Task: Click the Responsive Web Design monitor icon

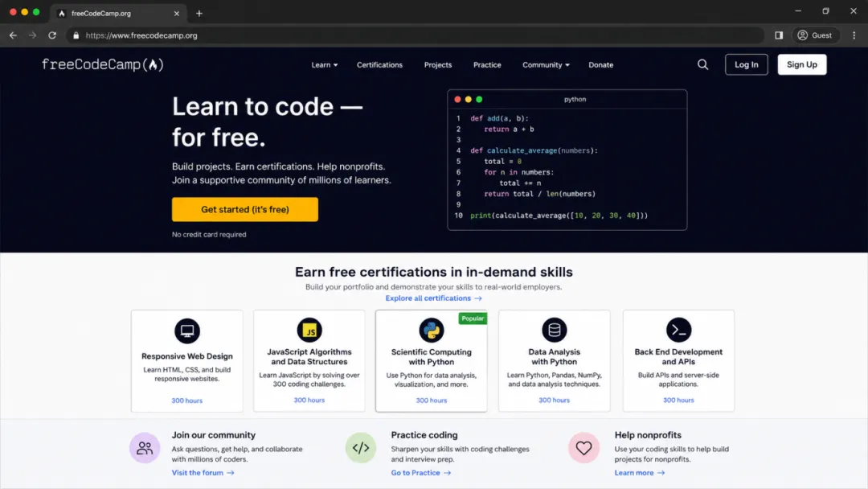Action: (x=187, y=331)
